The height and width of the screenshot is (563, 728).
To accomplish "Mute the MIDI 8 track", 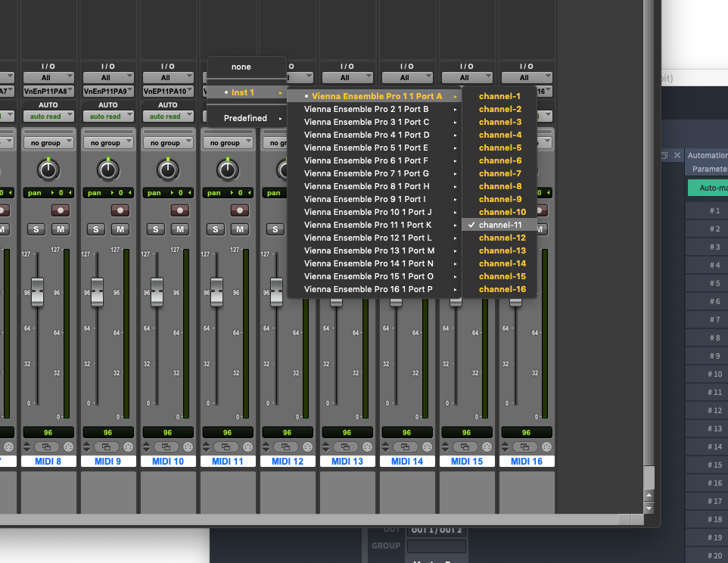I will (x=61, y=229).
